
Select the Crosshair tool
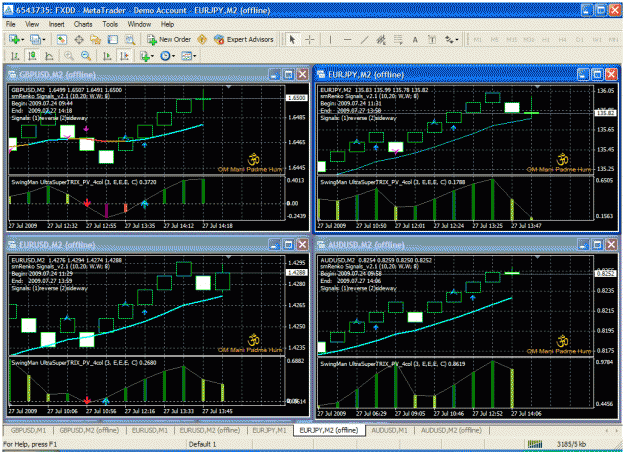point(310,39)
